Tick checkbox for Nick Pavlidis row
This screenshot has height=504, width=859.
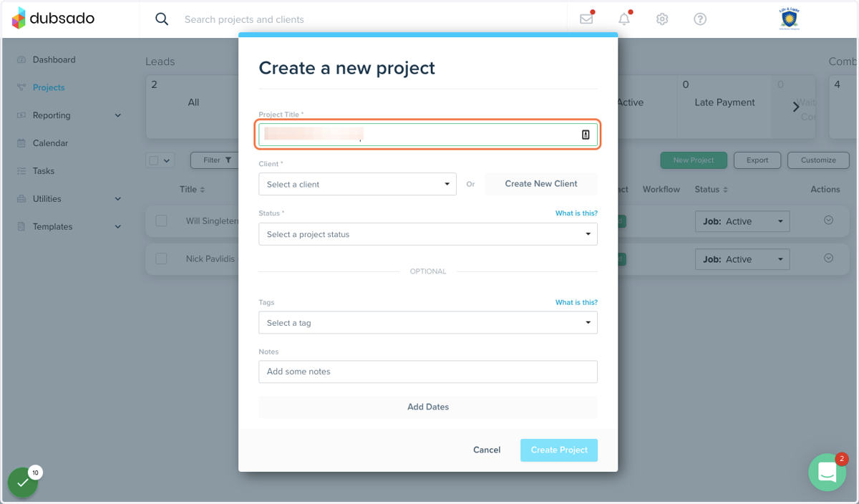tap(161, 258)
